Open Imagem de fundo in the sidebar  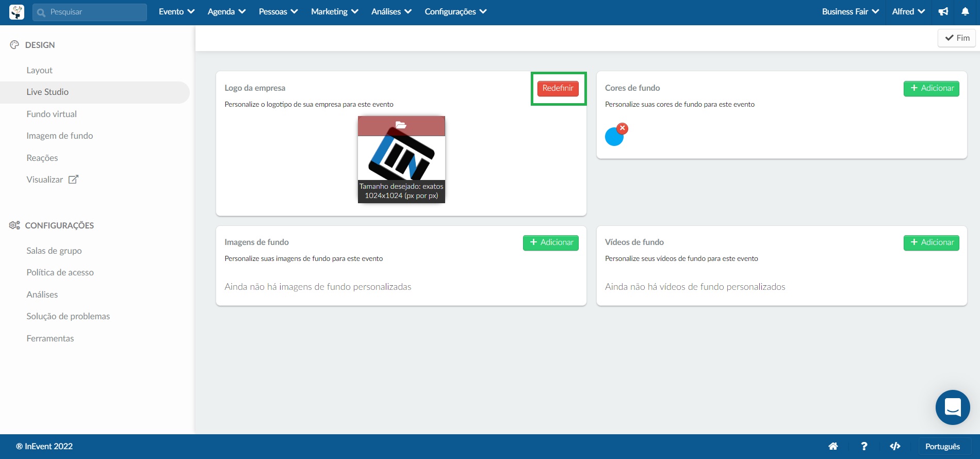click(x=60, y=136)
